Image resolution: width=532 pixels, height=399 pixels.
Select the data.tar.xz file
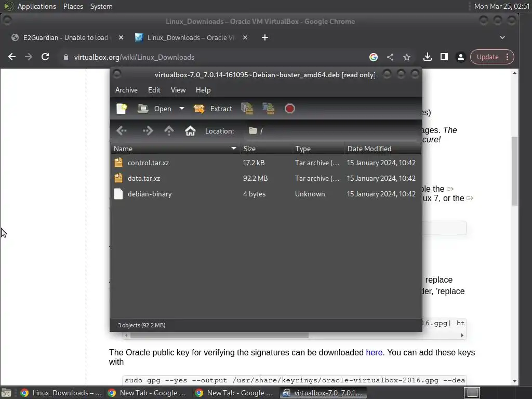click(266, 179)
